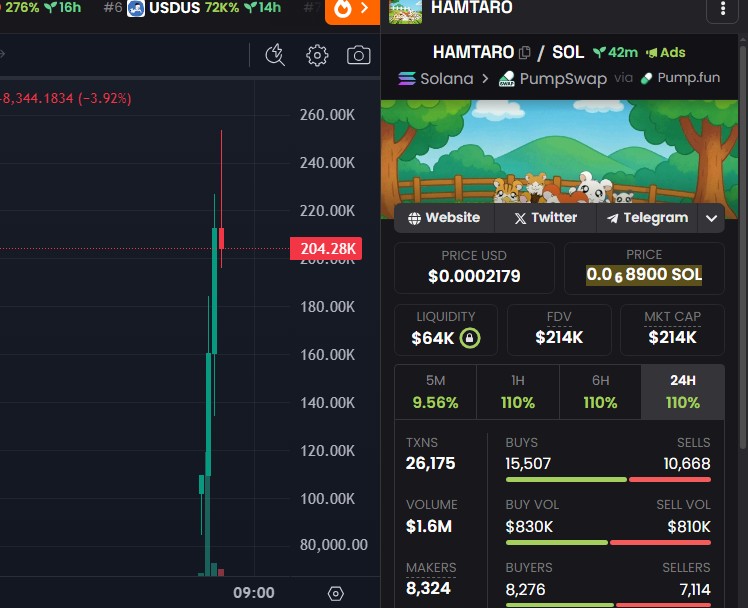The height and width of the screenshot is (608, 748).
Task: Click the Pump.fun source link
Action: tap(680, 78)
